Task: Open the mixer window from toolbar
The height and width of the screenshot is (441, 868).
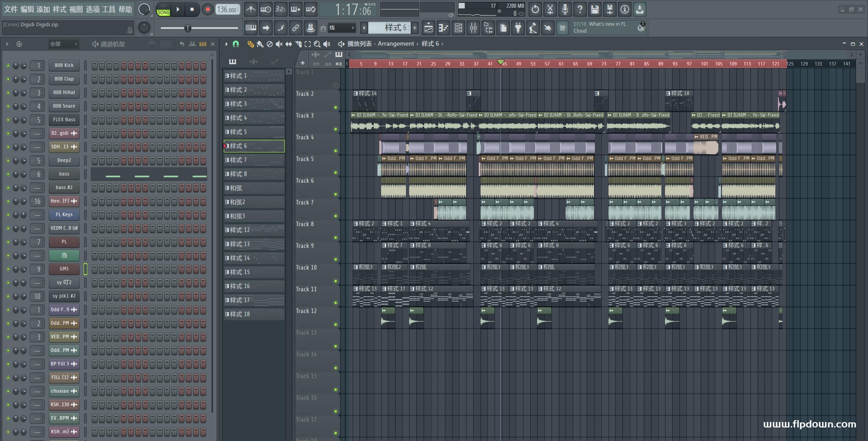Action: pyautogui.click(x=473, y=28)
